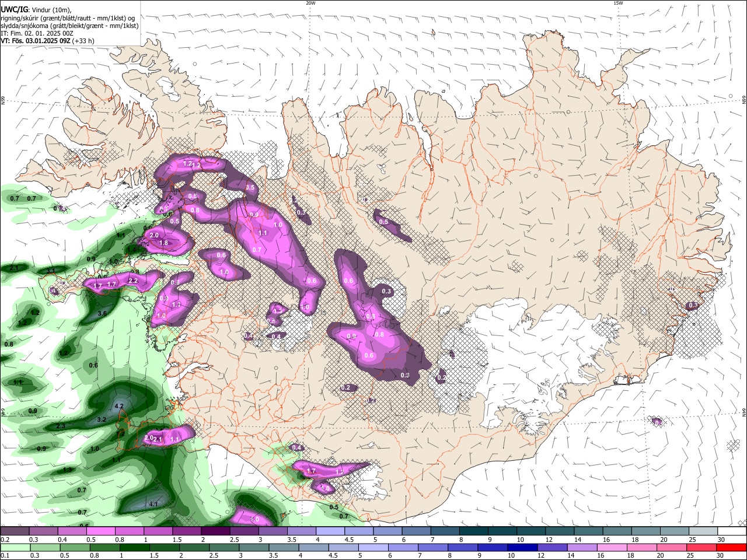The height and width of the screenshot is (560, 747).
Task: Pick bright pink swatch between 0.5 and 0.8, upper legend
Action: pos(100,531)
